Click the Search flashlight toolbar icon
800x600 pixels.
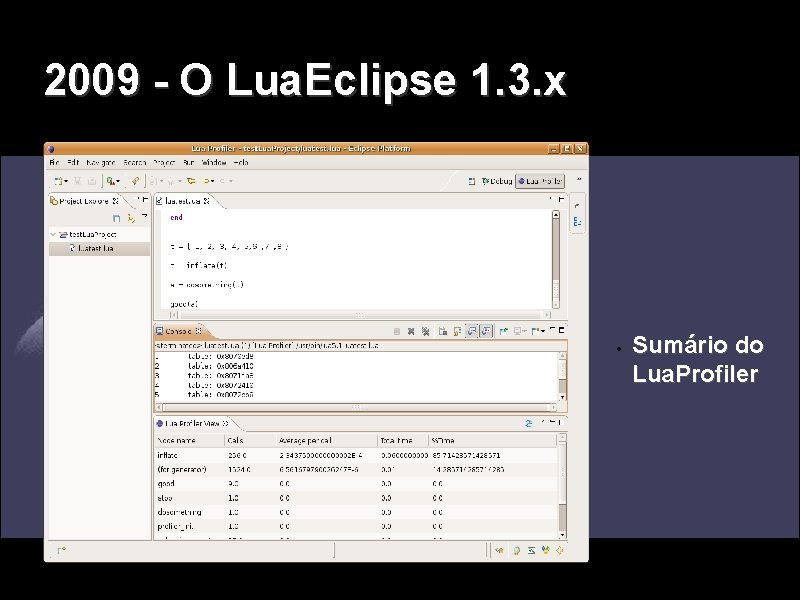[135, 181]
